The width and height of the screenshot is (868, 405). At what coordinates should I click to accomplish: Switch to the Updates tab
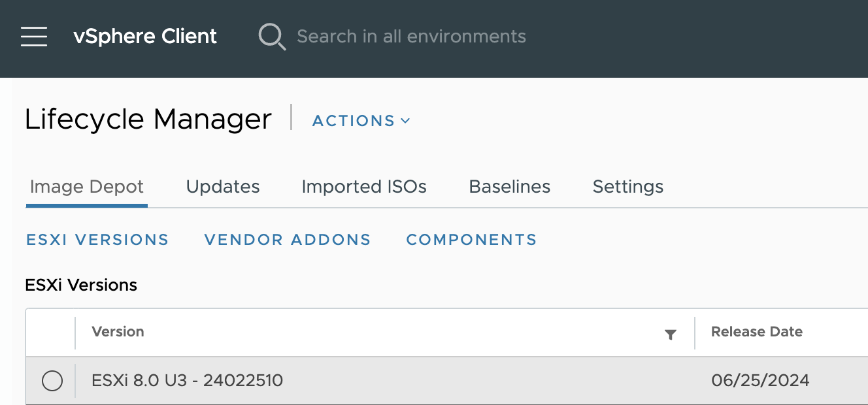point(223,186)
